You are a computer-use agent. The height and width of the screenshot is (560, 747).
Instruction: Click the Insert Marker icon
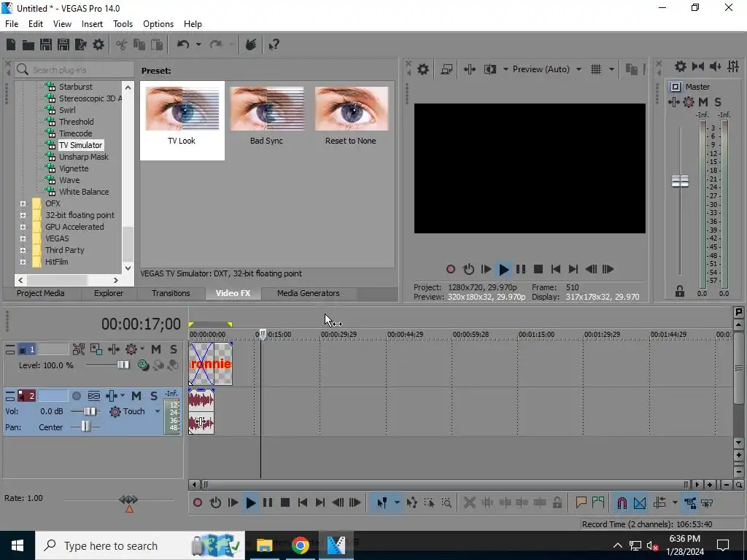[581, 502]
